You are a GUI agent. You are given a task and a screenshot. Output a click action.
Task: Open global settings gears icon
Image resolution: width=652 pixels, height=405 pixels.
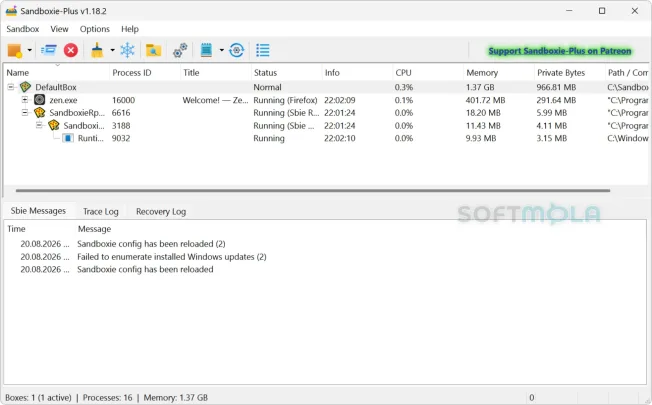[x=180, y=50]
